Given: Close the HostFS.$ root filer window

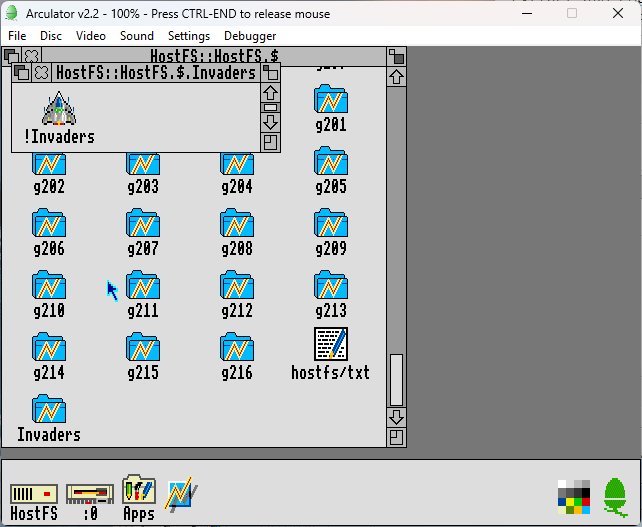Looking at the screenshot, I should pyautogui.click(x=32, y=55).
